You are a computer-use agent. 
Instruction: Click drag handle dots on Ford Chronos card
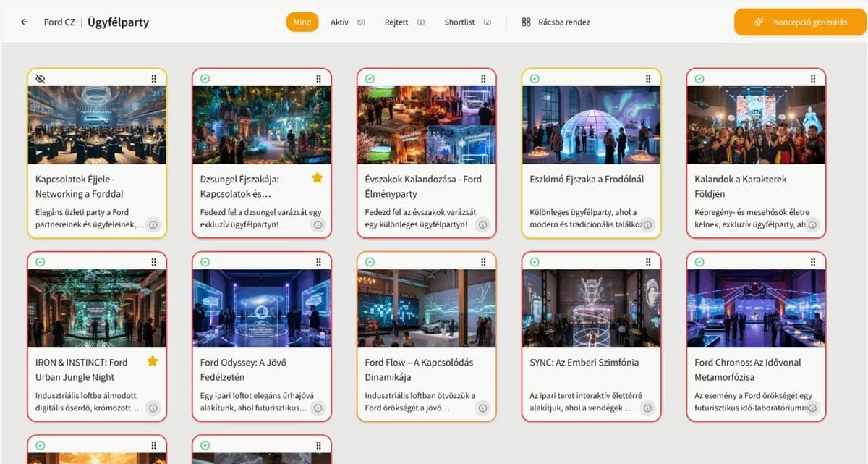(814, 261)
